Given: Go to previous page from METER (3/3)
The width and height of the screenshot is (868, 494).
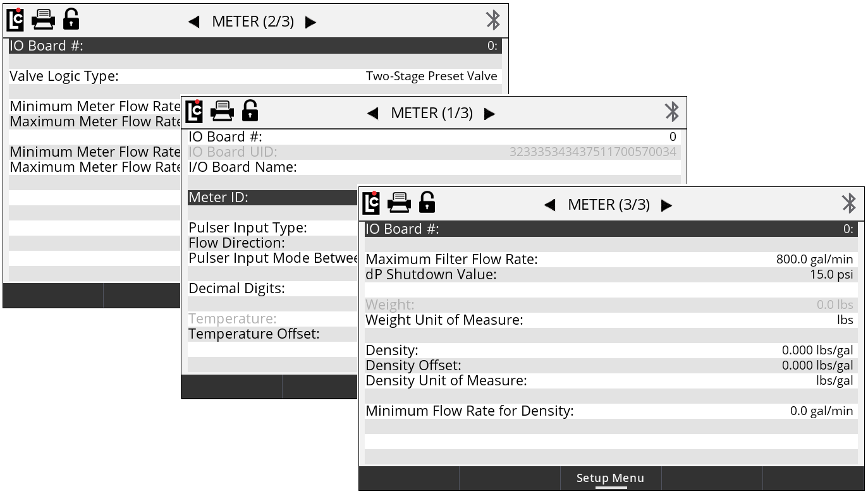Looking at the screenshot, I should pyautogui.click(x=550, y=205).
